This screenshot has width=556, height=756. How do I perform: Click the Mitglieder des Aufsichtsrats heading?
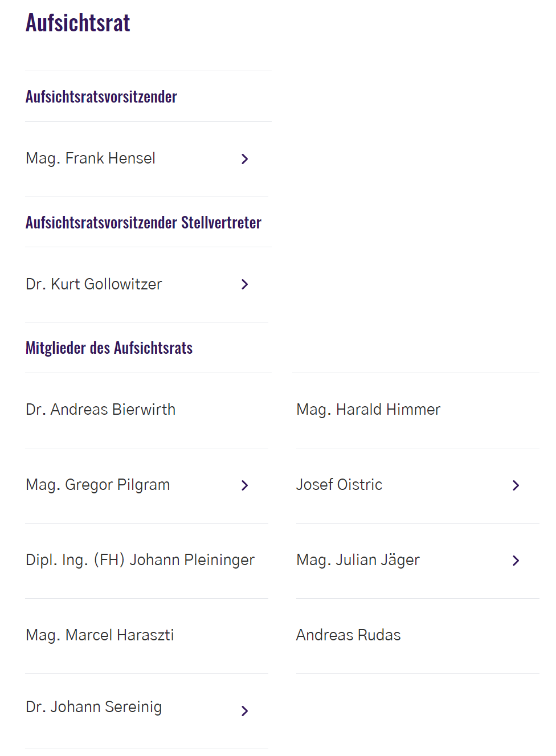click(109, 348)
